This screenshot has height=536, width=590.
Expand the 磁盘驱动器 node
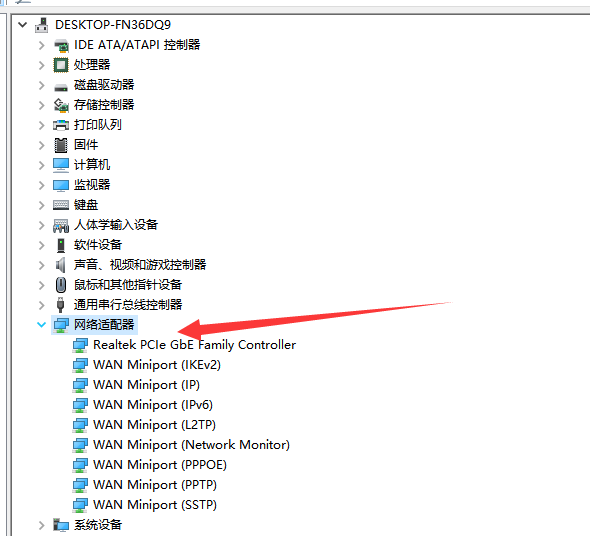coord(41,85)
